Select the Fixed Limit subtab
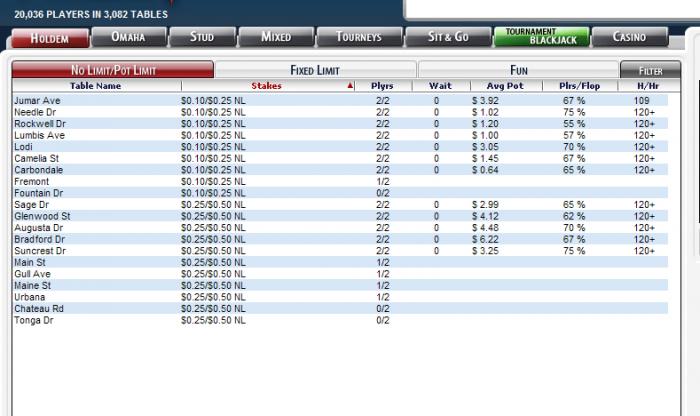The width and height of the screenshot is (700, 416). click(315, 70)
